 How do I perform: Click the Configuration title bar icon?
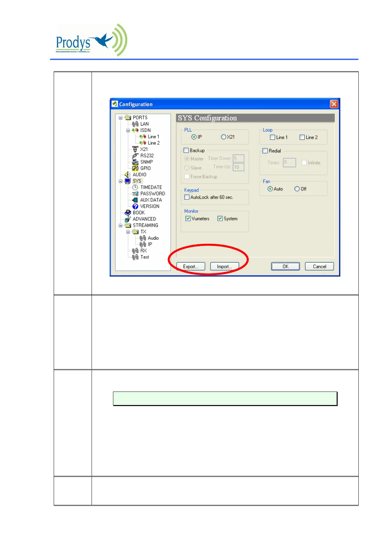click(115, 104)
